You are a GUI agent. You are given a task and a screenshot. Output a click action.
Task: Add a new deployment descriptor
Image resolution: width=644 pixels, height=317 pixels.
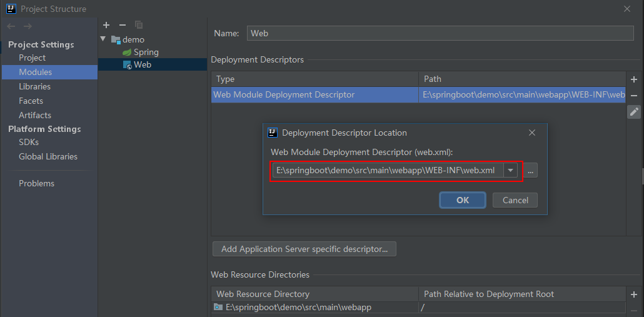click(634, 79)
